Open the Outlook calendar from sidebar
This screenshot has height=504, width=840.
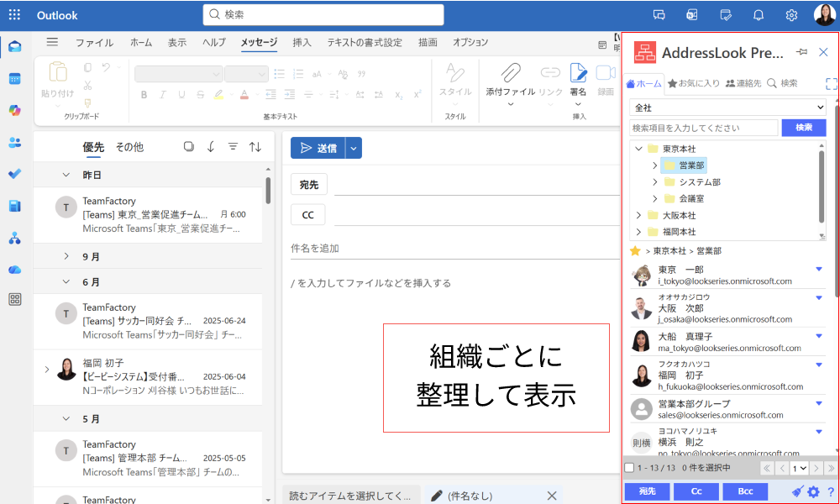14,78
